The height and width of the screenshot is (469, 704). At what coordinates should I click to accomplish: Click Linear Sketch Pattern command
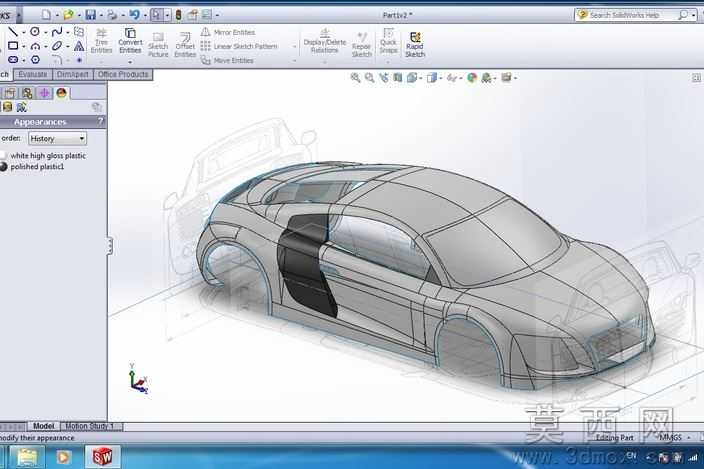click(239, 46)
